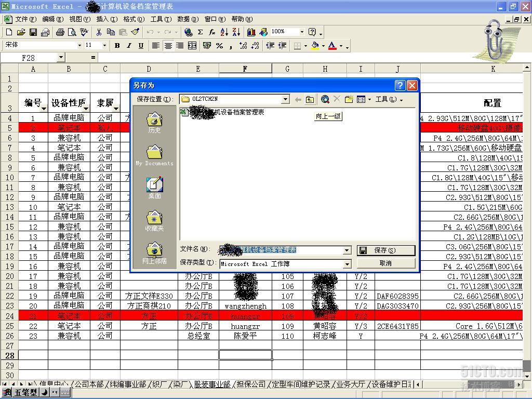
Task: Select the 机设备档案管理表 file in list
Action: coord(222,112)
